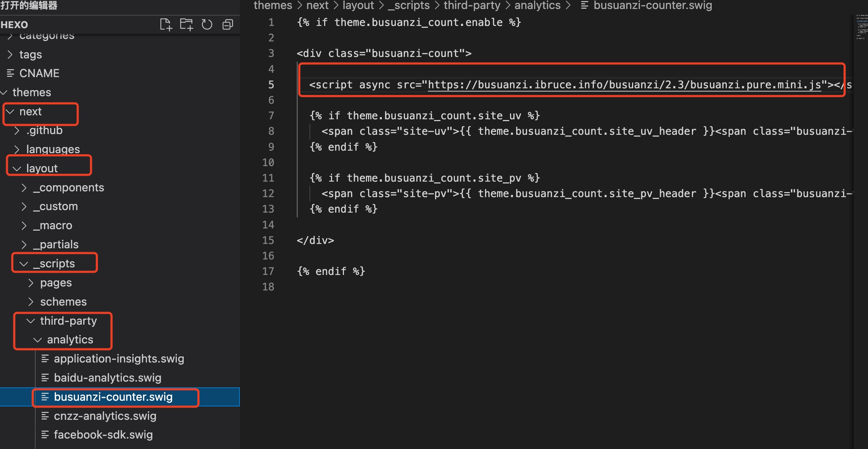Click the New Folder icon in explorer header
The width and height of the screenshot is (868, 449).
click(186, 25)
